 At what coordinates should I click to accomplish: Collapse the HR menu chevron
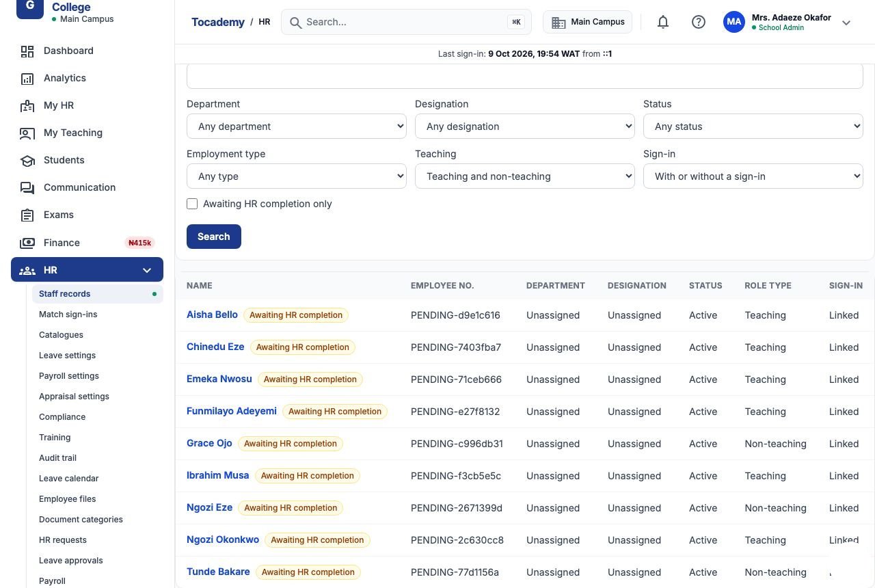coord(147,271)
